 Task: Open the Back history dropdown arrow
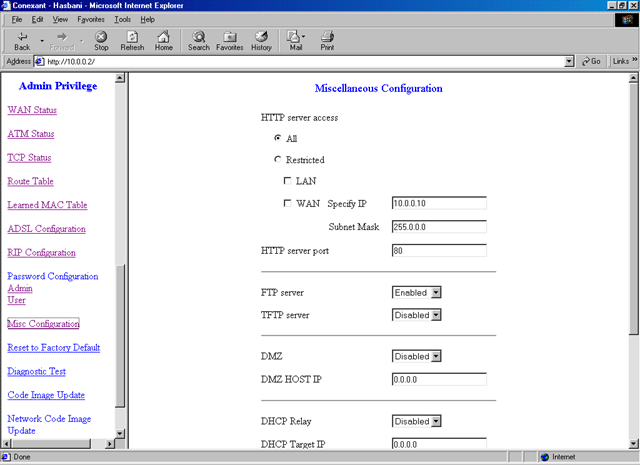point(42,41)
